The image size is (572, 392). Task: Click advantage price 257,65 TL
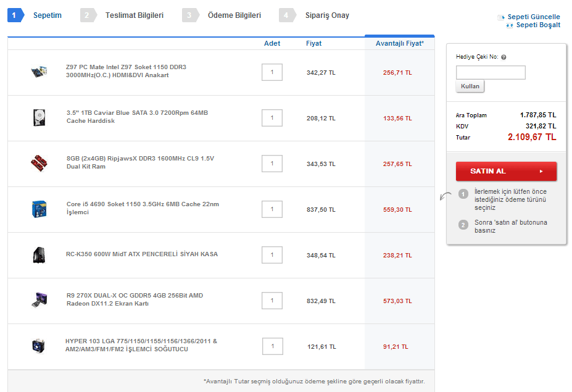[x=397, y=164]
